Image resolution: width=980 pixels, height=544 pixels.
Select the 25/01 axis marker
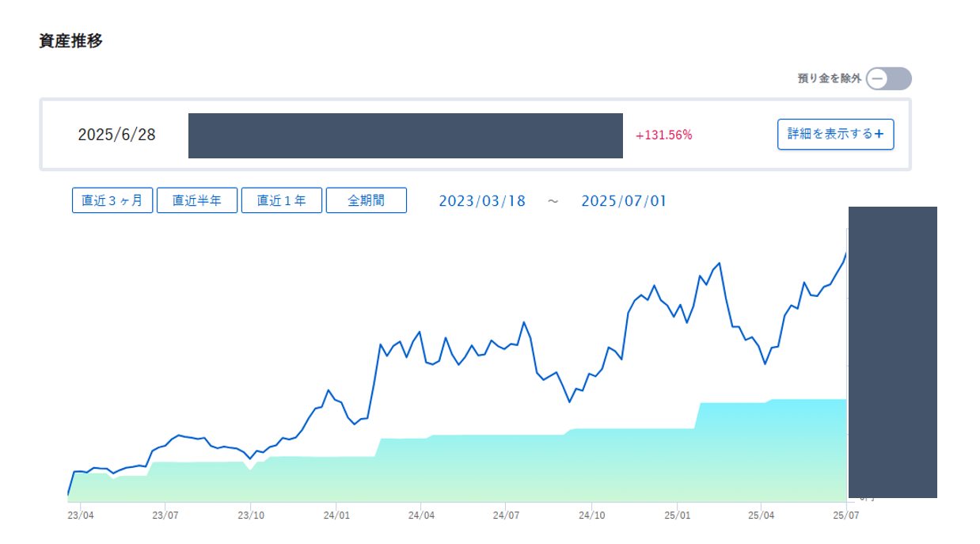click(677, 514)
